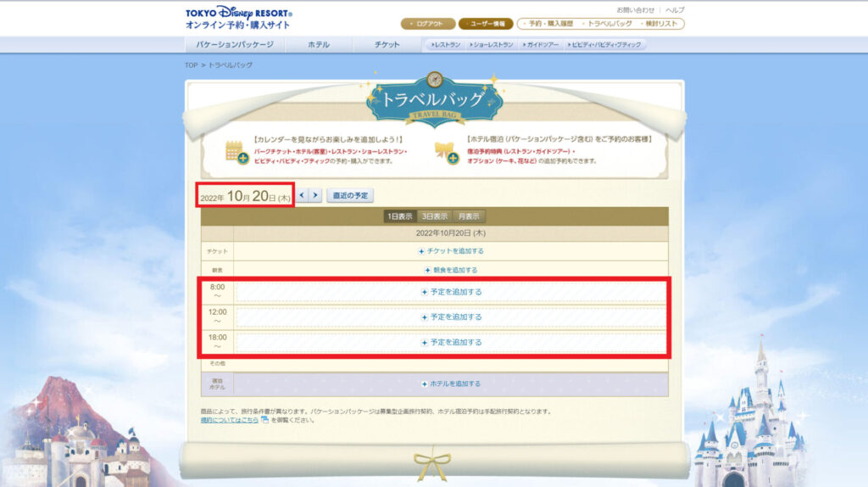Open ビビディ・バビディ・ブティック sub-menu link
The height and width of the screenshot is (487, 868).
pyautogui.click(x=604, y=44)
